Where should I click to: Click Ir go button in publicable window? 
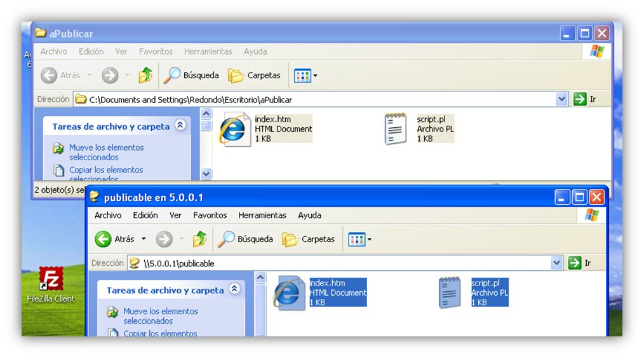pos(579,263)
